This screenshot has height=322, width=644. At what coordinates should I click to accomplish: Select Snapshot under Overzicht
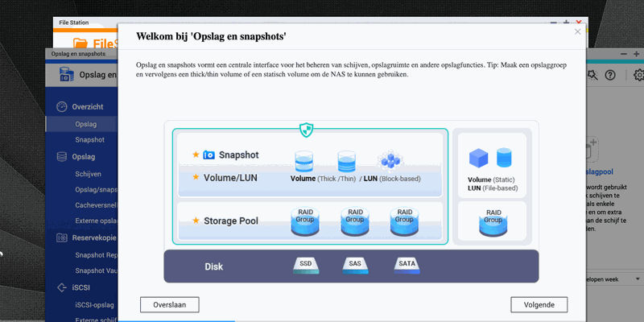click(89, 140)
